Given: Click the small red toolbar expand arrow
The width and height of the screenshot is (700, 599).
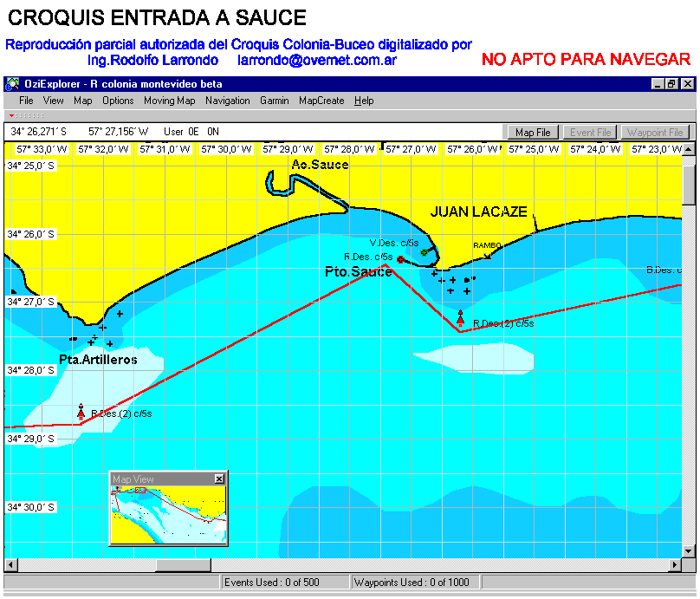Looking at the screenshot, I should (x=11, y=114).
